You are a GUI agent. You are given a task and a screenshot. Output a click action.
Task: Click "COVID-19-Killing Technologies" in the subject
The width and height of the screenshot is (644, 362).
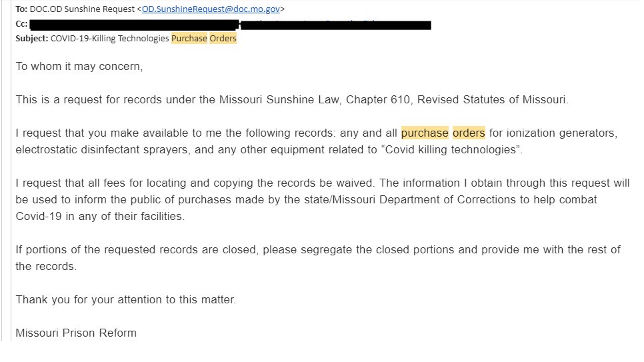point(110,38)
